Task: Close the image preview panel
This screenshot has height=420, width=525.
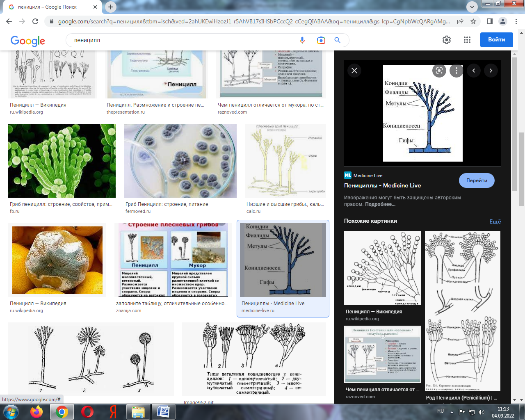Action: pos(354,71)
